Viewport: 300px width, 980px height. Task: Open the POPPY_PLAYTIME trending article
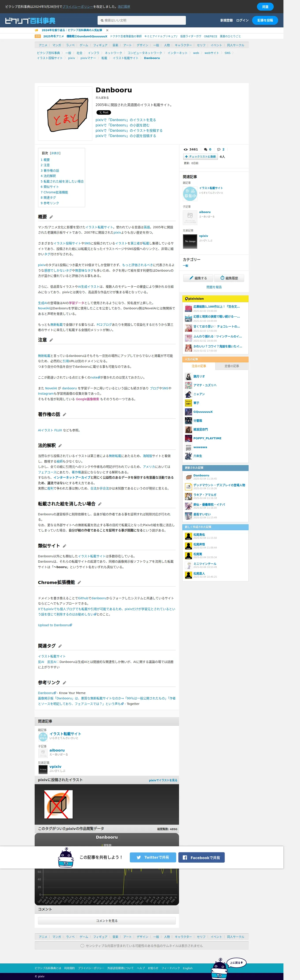207,438
